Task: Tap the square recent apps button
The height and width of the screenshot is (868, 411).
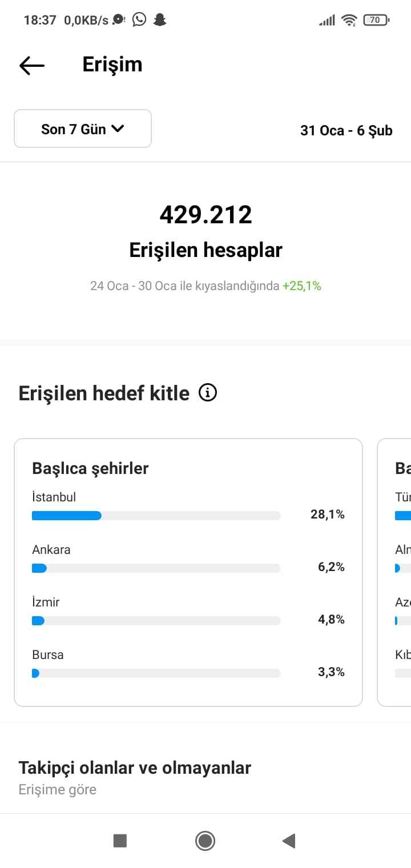Action: pos(120,841)
